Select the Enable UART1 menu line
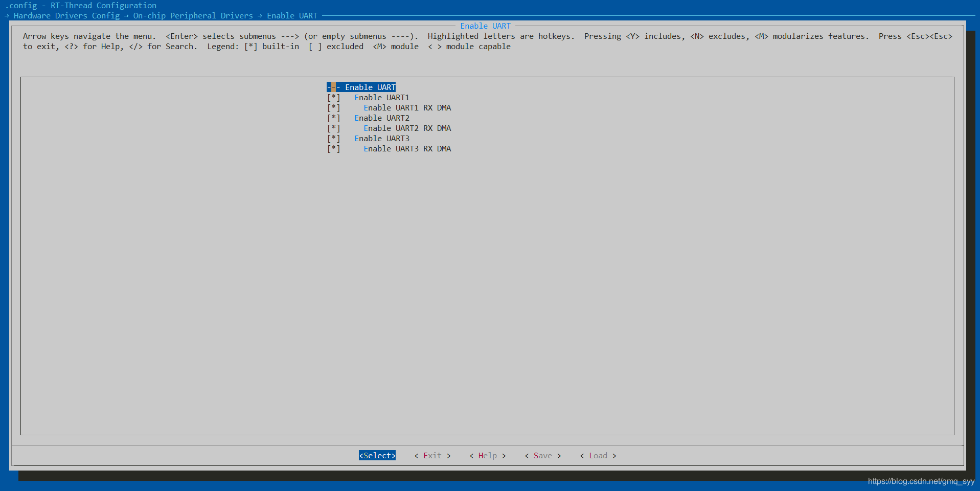This screenshot has width=980, height=491. coord(382,97)
